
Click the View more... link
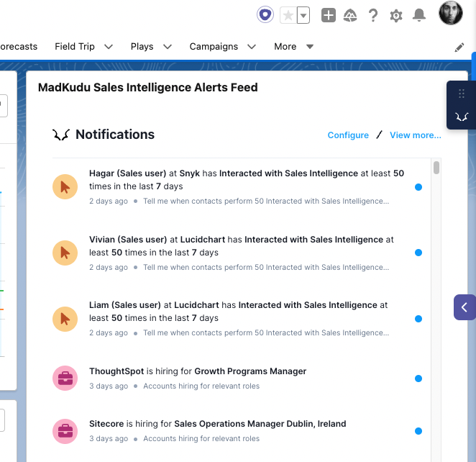[416, 135]
